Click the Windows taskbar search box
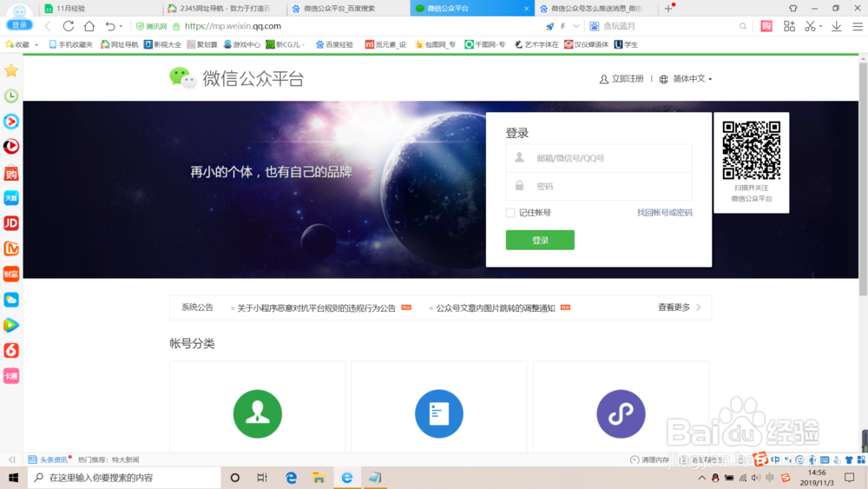Viewport: 868px width, 489px height. pyautogui.click(x=124, y=478)
